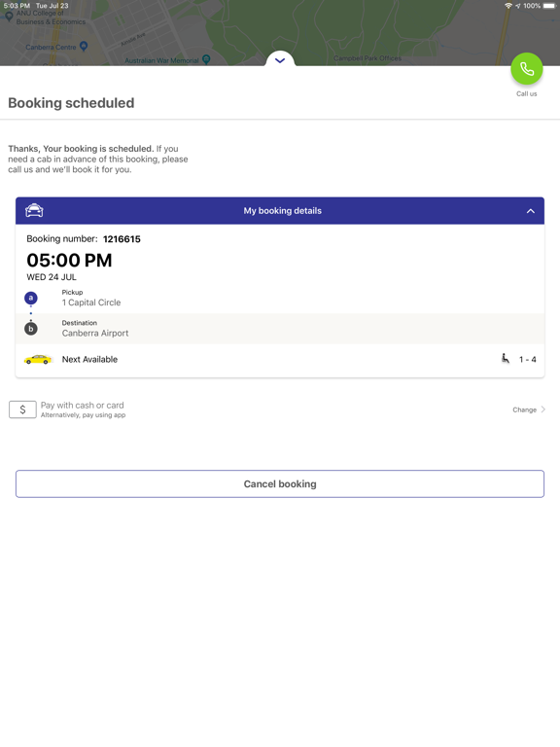Screen dimensions: 560x747
Task: Open payment options arrow beside Change
Action: 542,409
